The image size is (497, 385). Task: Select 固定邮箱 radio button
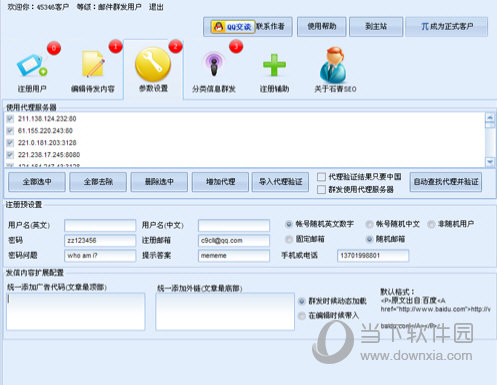(289, 239)
